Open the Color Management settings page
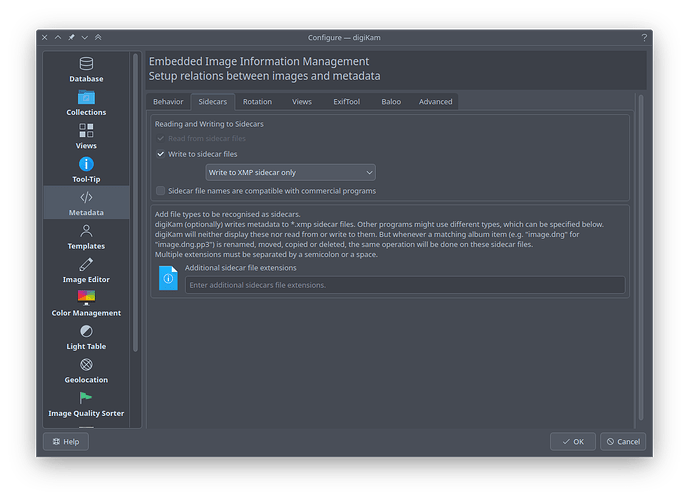 tap(86, 304)
